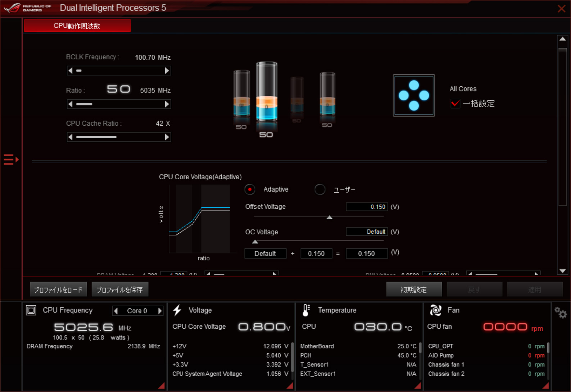Select the rightmost core cylinder
The image size is (571, 392).
pos(327,94)
